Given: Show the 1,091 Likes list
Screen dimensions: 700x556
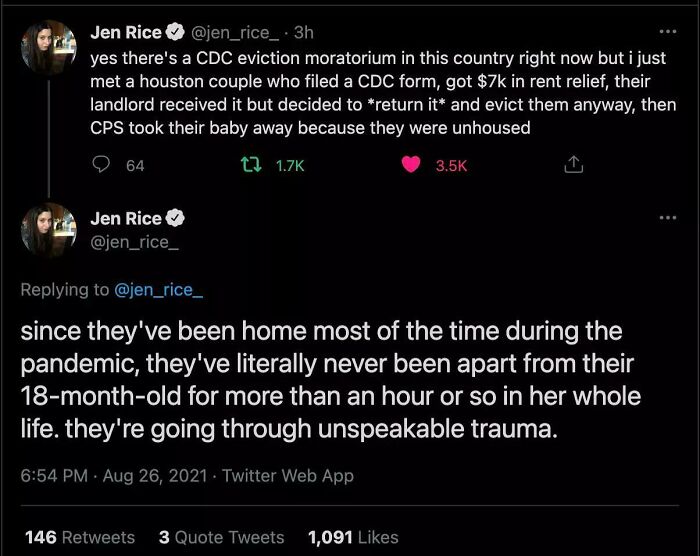Looking at the screenshot, I should click(353, 537).
